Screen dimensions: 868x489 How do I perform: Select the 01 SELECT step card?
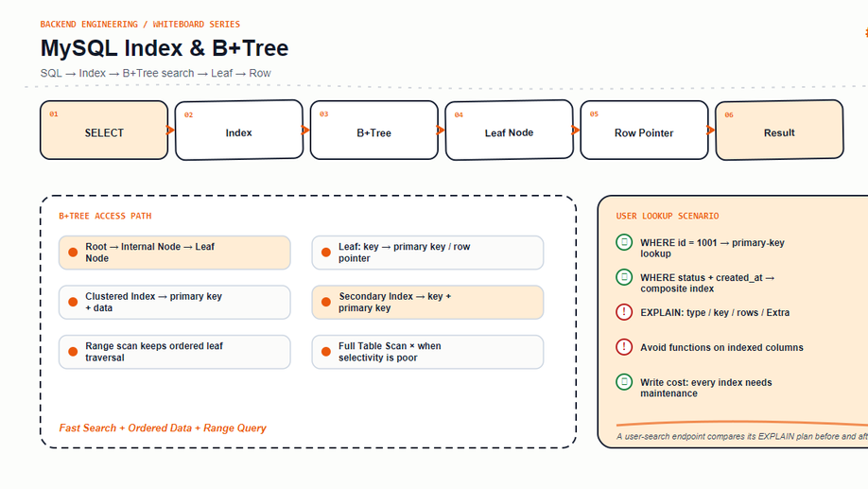coord(104,131)
